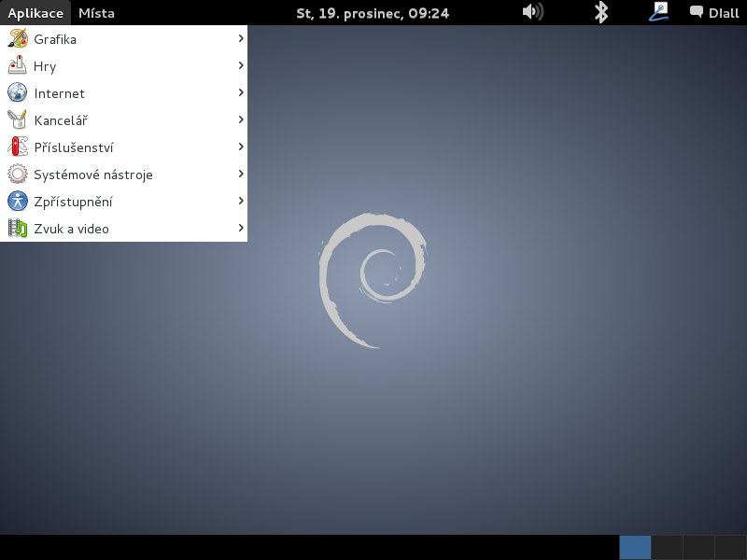Select the Internet category label

[59, 93]
